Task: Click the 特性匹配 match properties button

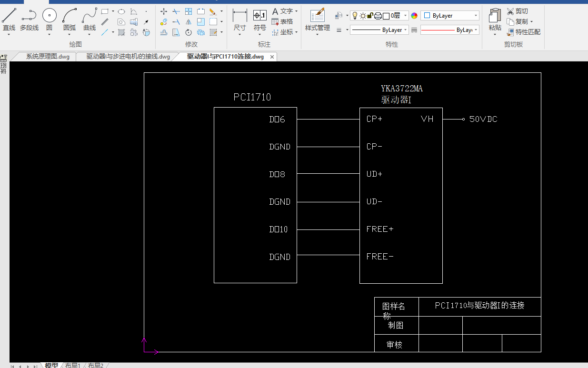Action: tap(524, 32)
